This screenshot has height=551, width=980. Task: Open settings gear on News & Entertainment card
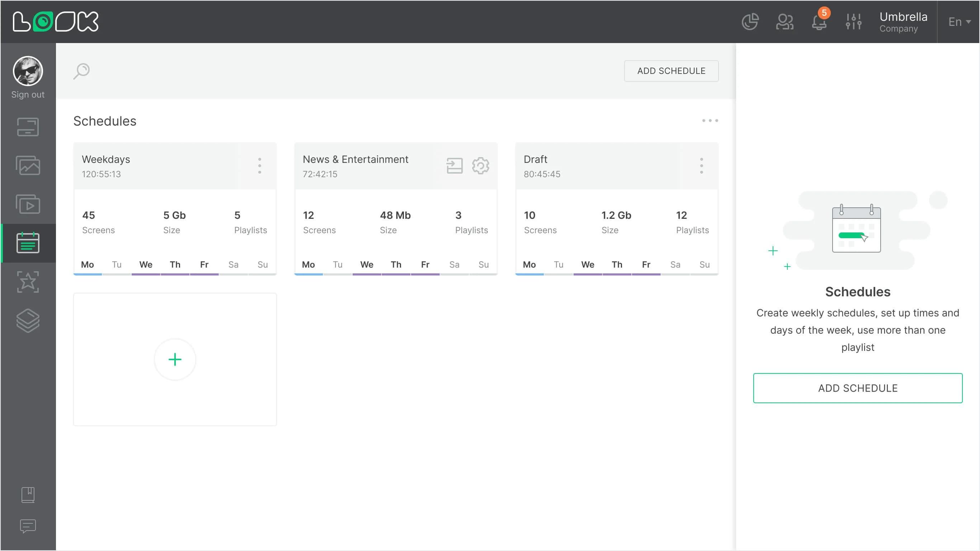point(480,166)
